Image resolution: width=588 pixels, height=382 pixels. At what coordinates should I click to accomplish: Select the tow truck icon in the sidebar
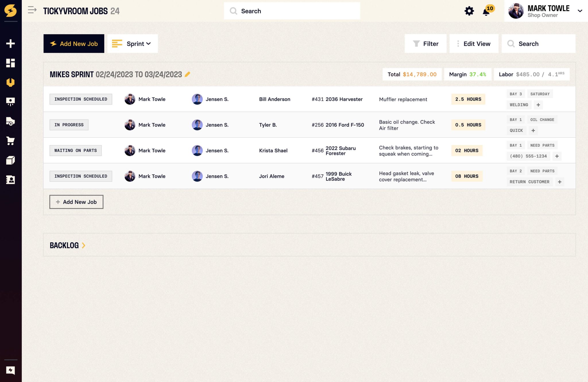pos(11,121)
